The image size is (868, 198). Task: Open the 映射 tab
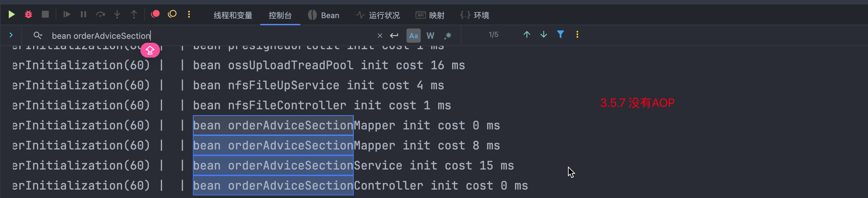tap(430, 15)
